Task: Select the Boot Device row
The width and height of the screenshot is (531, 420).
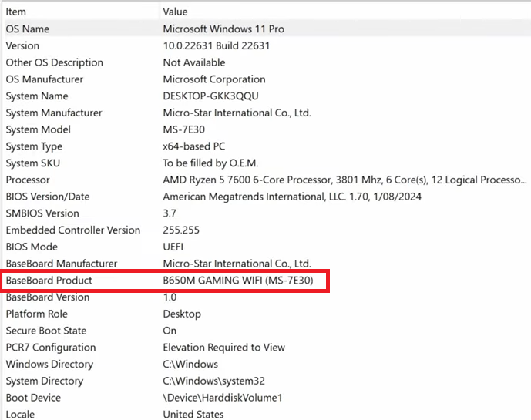Action: (x=33, y=398)
